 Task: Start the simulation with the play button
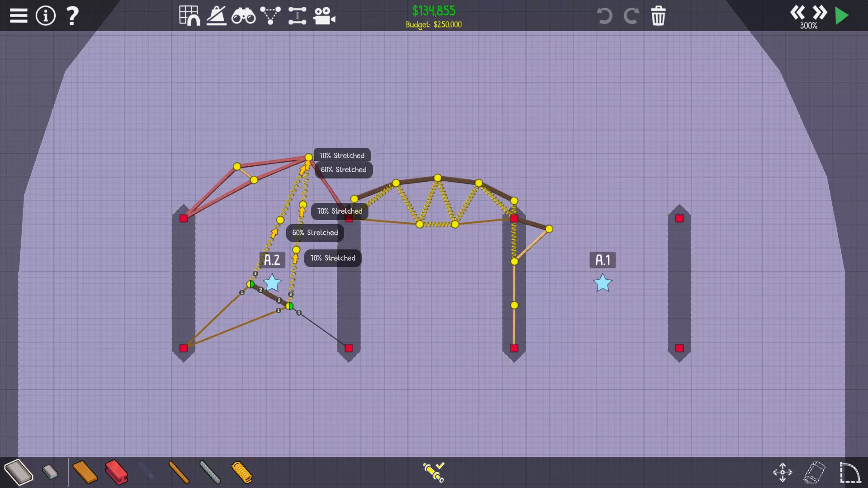[x=842, y=16]
